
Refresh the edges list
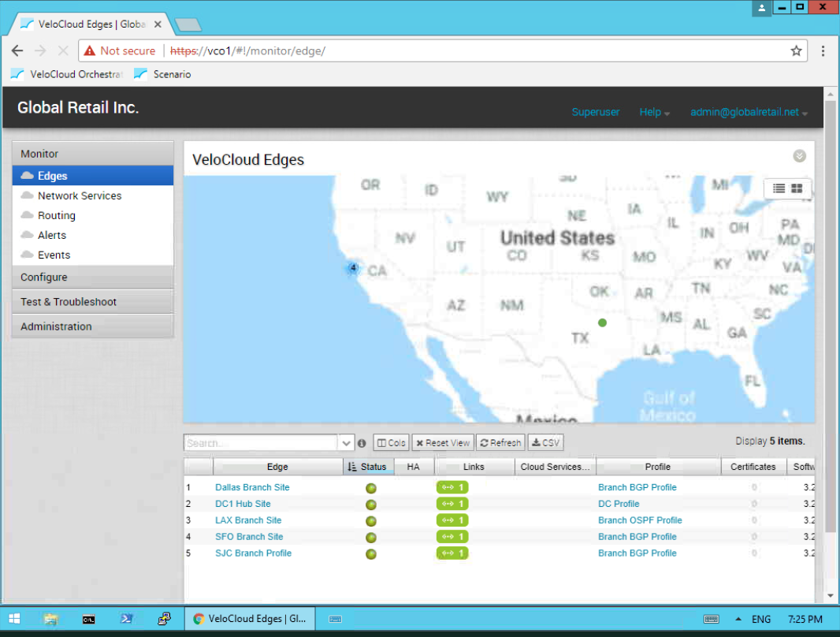(500, 443)
